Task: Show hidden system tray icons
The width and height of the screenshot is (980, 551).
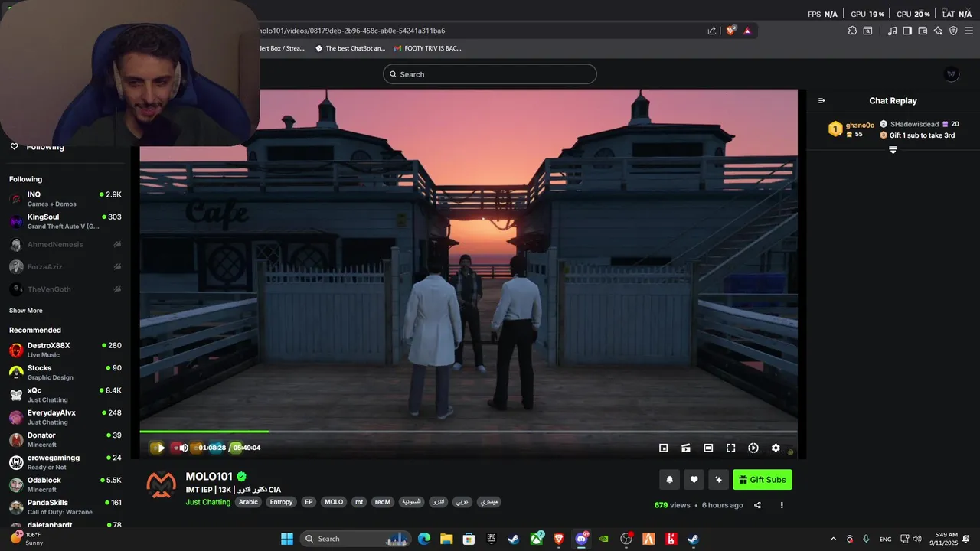Action: pyautogui.click(x=833, y=539)
